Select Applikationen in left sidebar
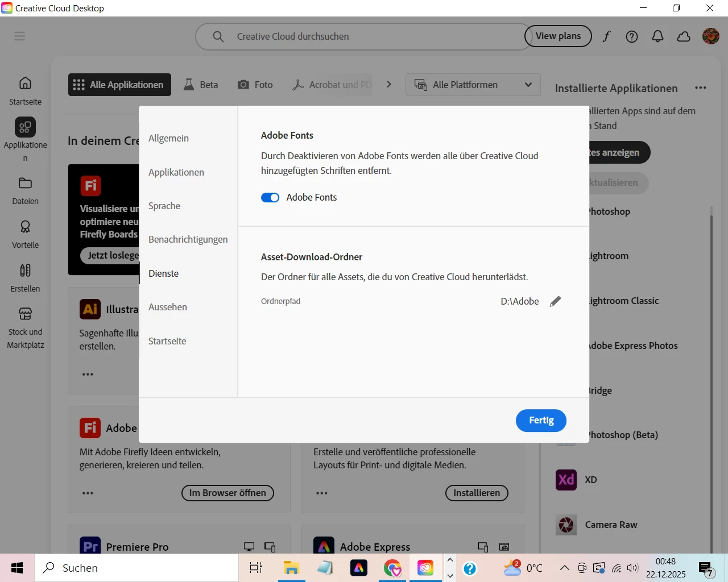The image size is (728, 582). [25, 140]
